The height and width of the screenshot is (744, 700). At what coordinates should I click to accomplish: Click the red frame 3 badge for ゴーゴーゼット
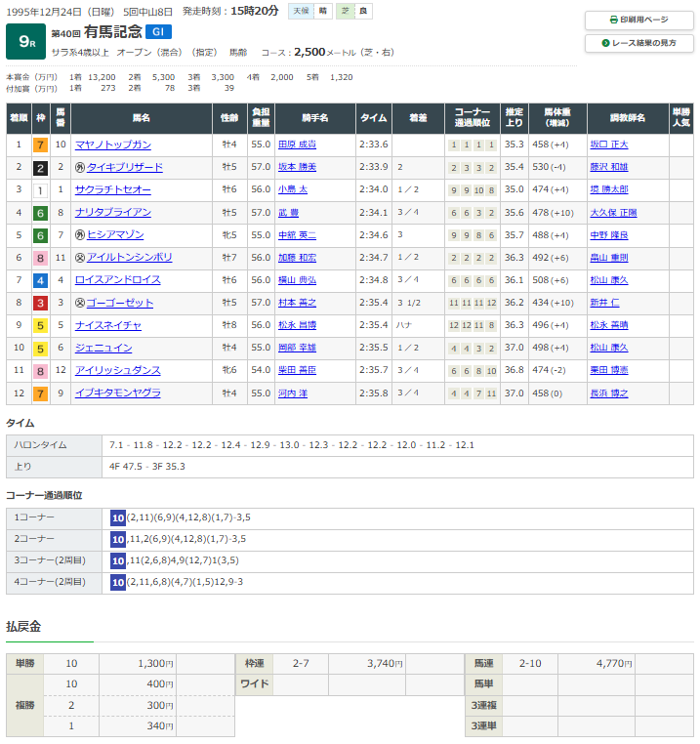[x=40, y=304]
